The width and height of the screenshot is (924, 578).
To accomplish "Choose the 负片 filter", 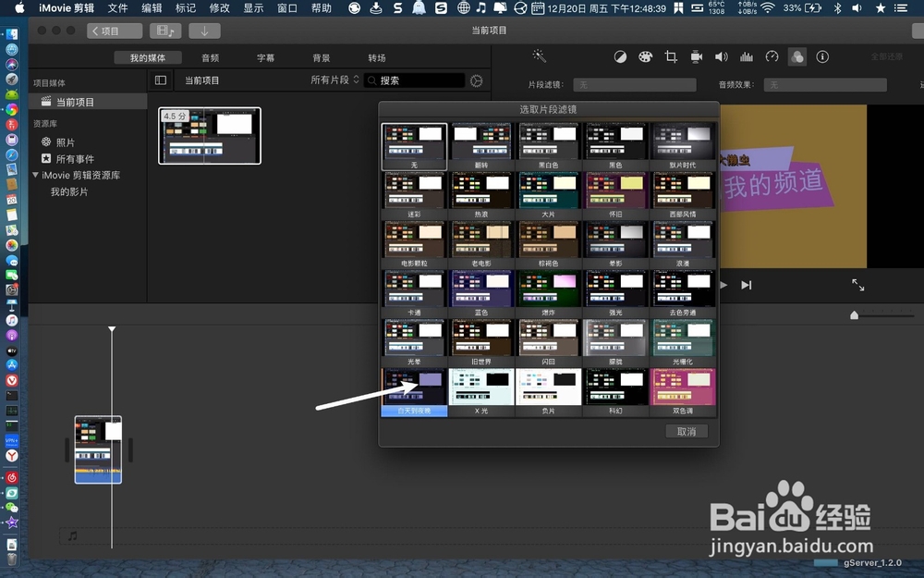I will (549, 391).
